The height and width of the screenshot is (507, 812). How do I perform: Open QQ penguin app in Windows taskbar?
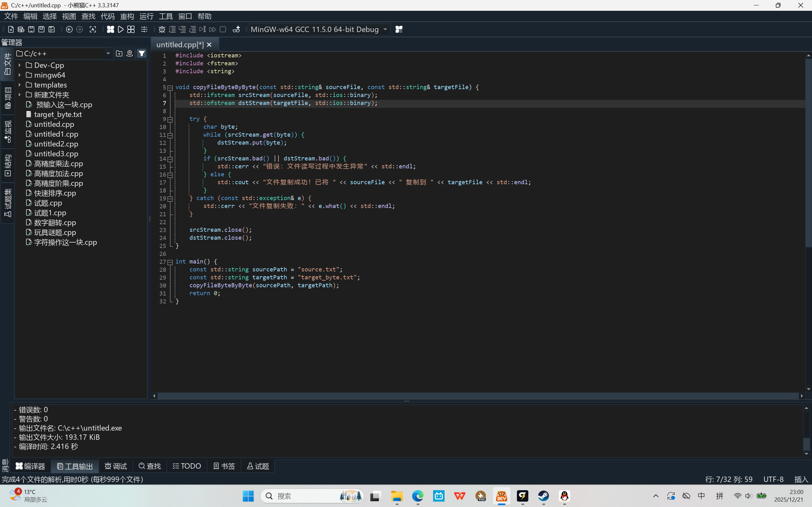564,496
